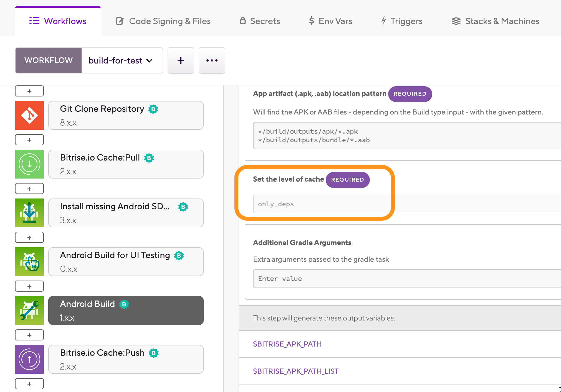This screenshot has width=561, height=392.
Task: Select the Android Build for UI Testing step
Action: (126, 262)
